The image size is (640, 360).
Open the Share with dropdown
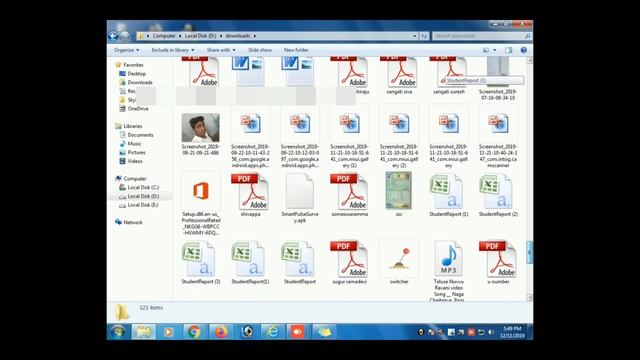pyautogui.click(x=221, y=50)
